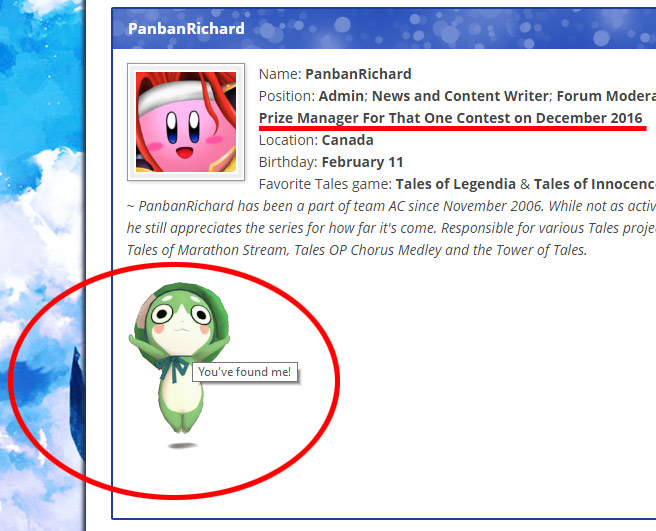This screenshot has height=531, width=656.
Task: Click the Admin position text
Action: tap(341, 96)
